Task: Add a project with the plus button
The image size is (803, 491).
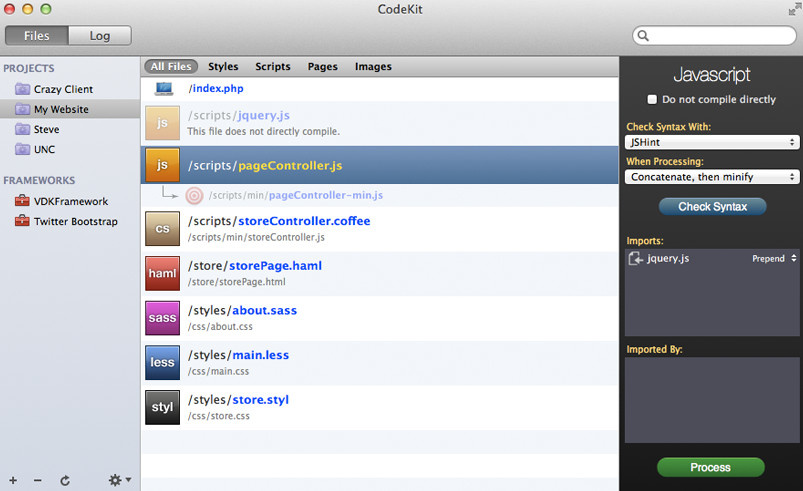Action: click(x=13, y=480)
